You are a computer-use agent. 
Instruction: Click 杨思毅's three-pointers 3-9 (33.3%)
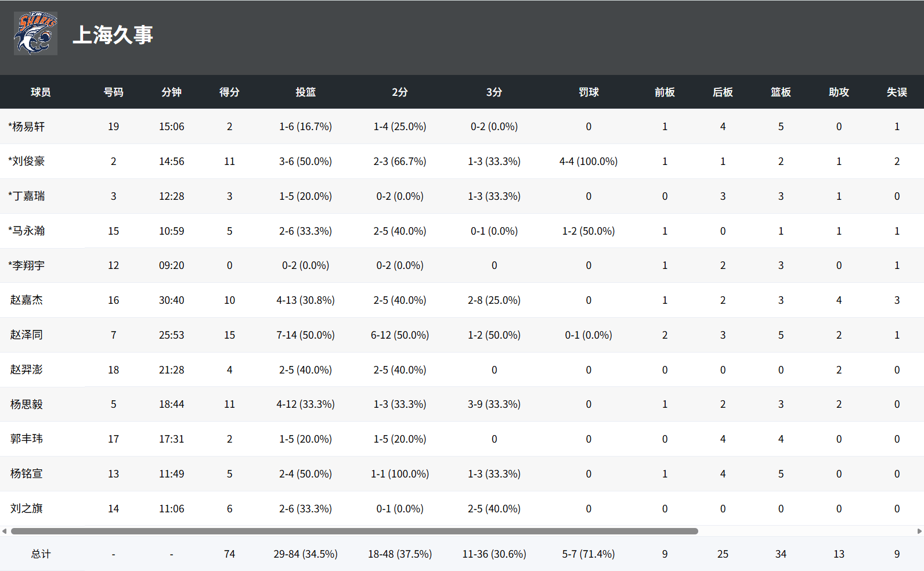pos(494,404)
